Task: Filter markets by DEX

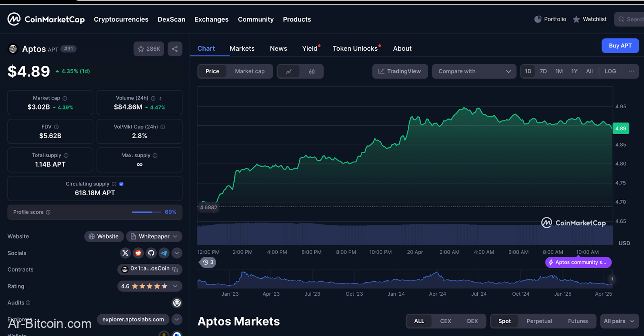Action: pyautogui.click(x=473, y=321)
